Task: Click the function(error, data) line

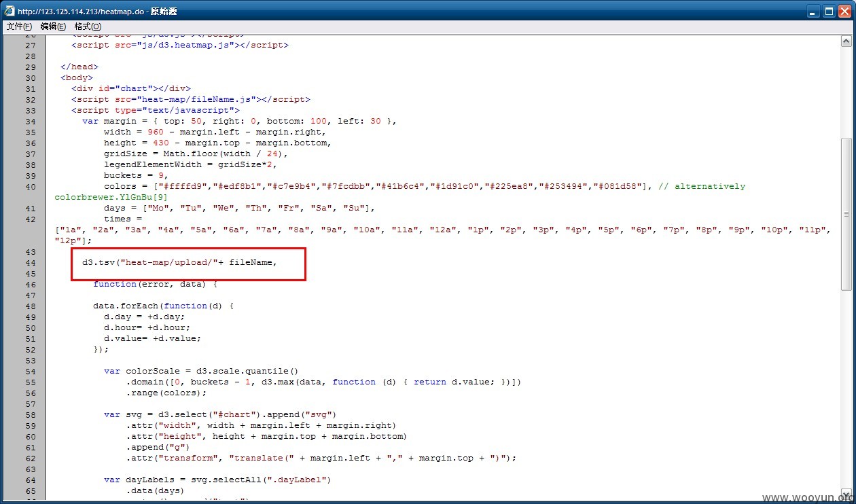Action: point(155,284)
